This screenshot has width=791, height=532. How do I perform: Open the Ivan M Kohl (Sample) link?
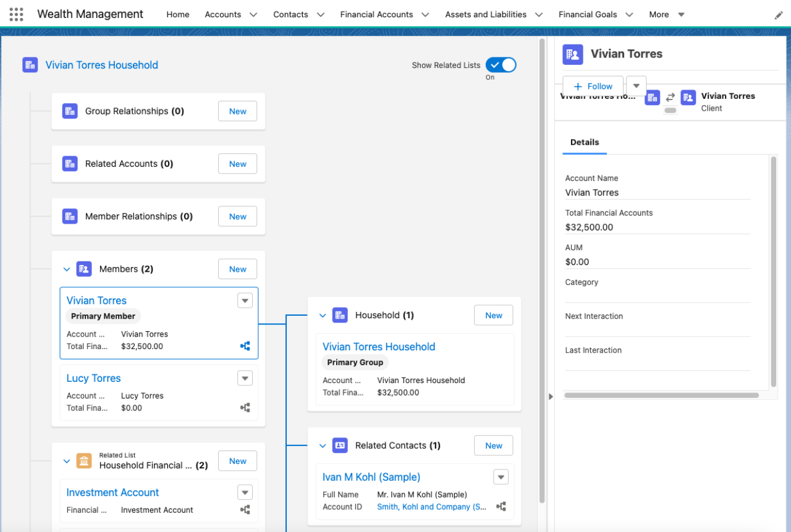(x=371, y=477)
